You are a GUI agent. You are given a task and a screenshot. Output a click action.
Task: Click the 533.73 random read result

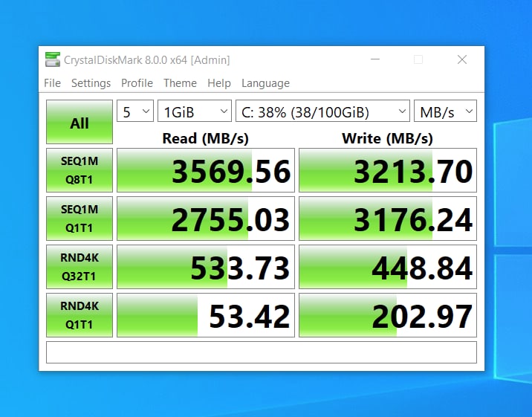[206, 267]
